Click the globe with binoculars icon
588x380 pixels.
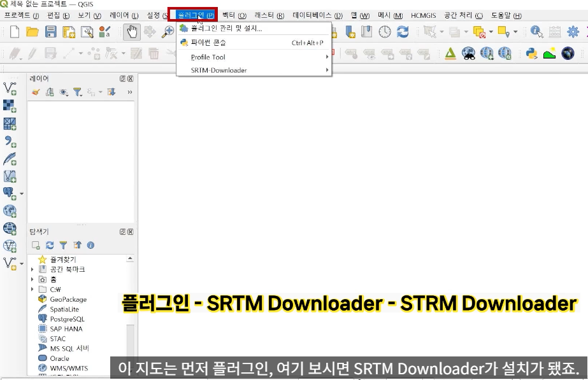click(468, 53)
